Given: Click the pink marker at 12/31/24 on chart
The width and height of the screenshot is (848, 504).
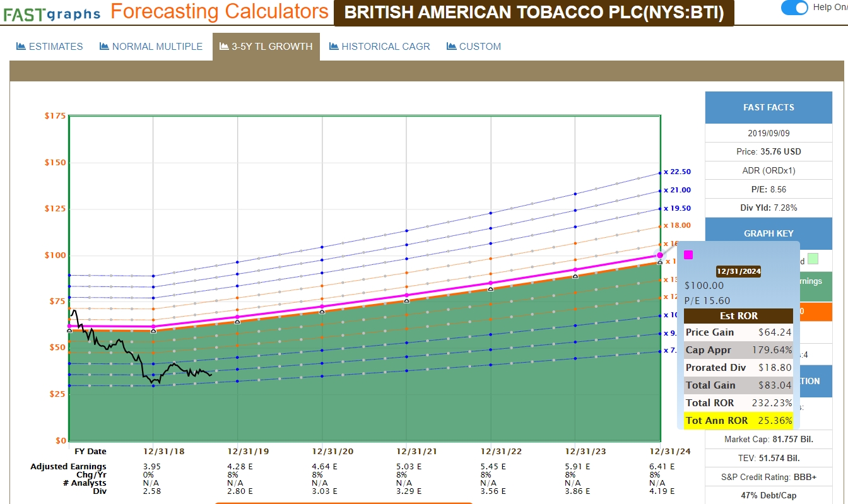Looking at the screenshot, I should 660,255.
